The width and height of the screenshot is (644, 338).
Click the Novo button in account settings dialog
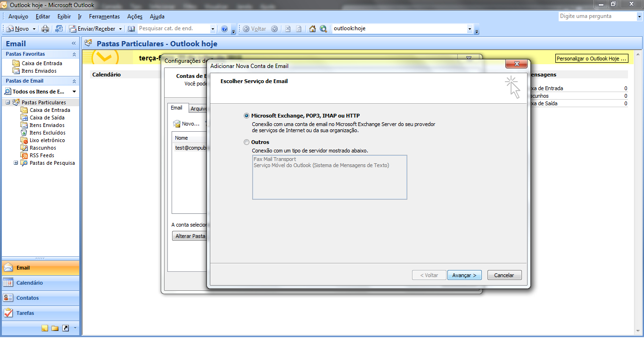(x=187, y=124)
